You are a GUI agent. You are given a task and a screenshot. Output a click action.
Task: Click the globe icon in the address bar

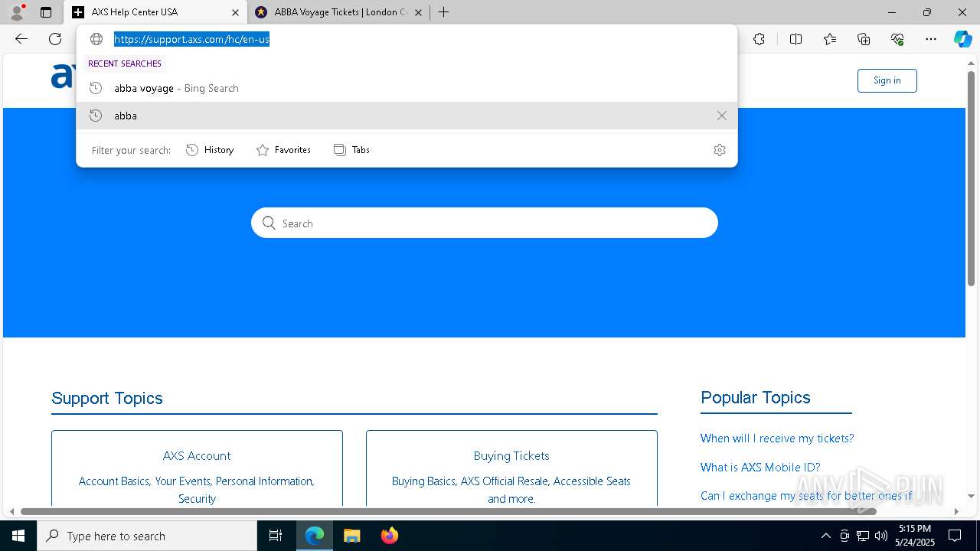pyautogui.click(x=96, y=39)
